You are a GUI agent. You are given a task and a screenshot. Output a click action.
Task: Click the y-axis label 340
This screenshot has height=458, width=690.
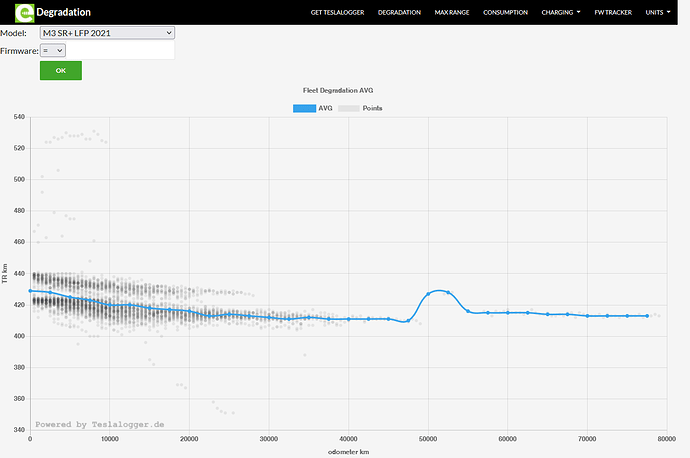tap(19, 430)
